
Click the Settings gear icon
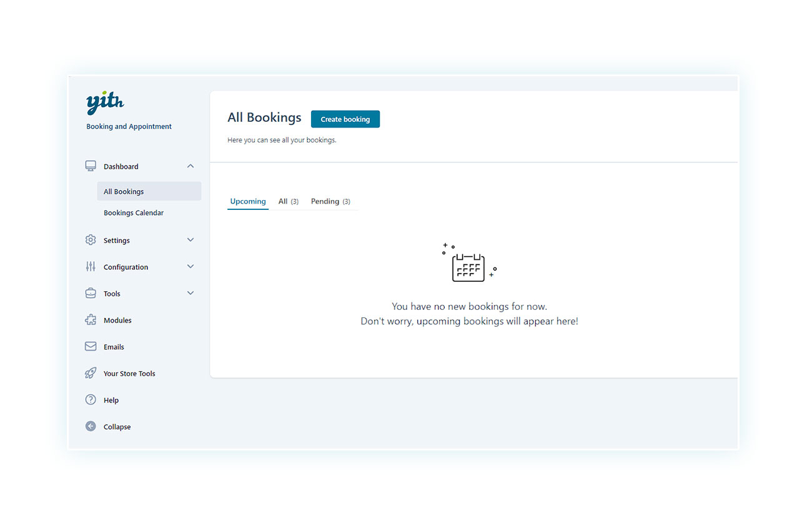coord(91,240)
